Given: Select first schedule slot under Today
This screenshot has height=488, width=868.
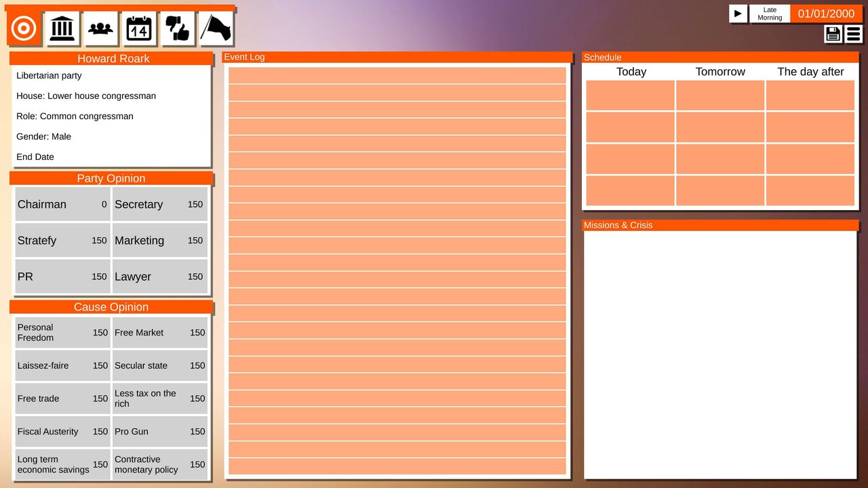Looking at the screenshot, I should point(631,95).
